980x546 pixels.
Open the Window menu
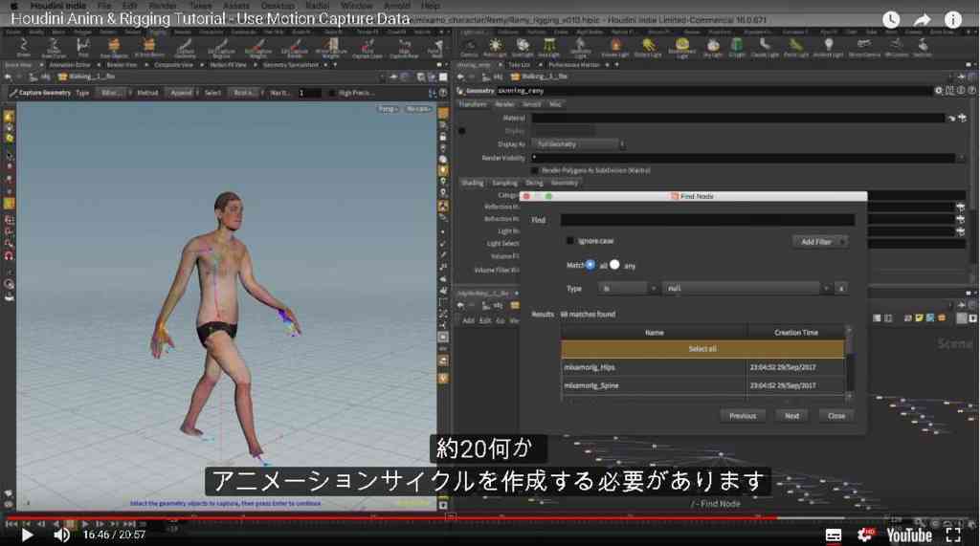click(x=356, y=6)
